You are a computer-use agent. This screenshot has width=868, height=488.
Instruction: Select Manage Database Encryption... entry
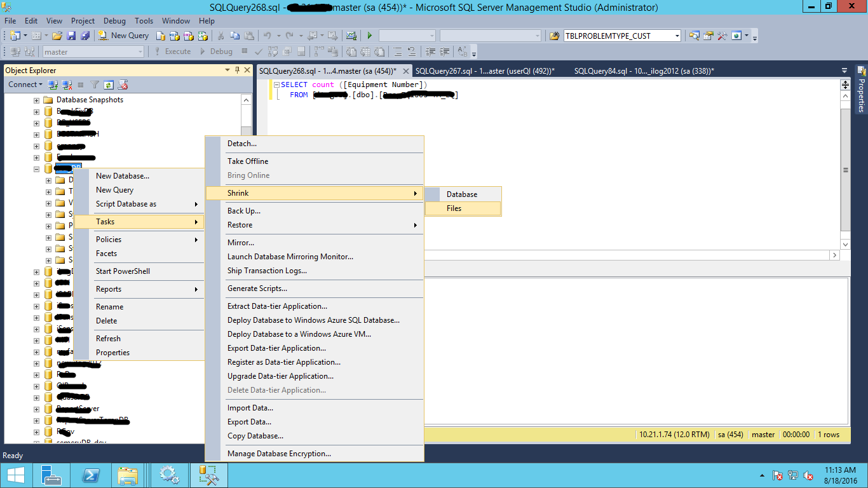tap(315, 454)
